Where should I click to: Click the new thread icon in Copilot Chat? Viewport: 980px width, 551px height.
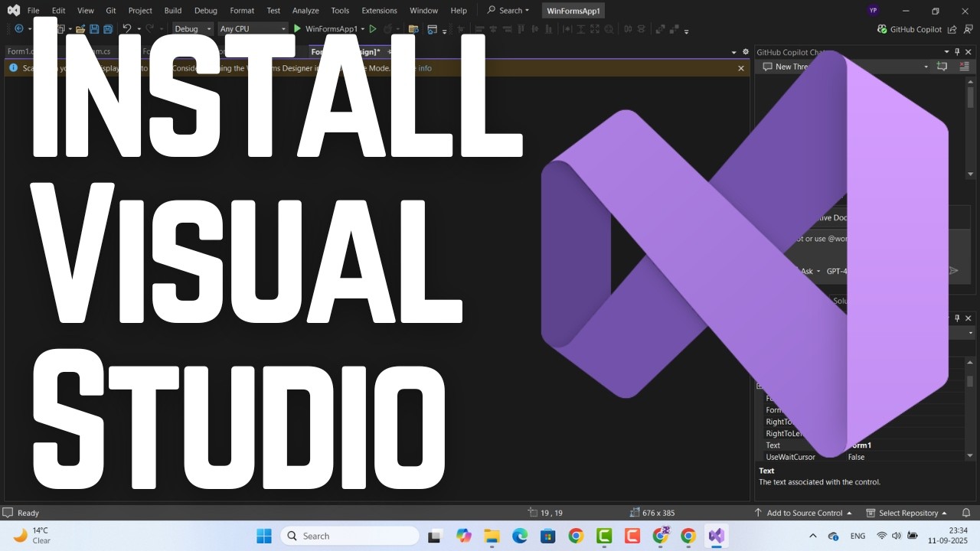click(942, 67)
